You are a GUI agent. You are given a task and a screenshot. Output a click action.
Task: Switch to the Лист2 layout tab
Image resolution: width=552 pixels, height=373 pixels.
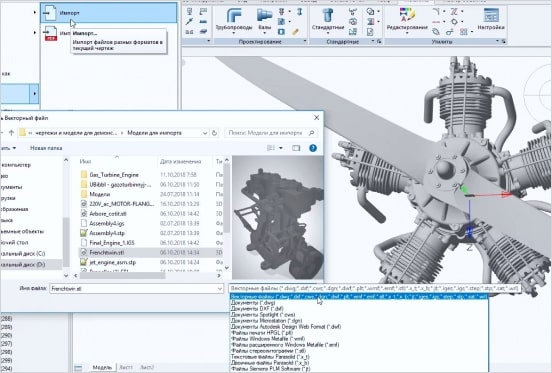pos(146,367)
